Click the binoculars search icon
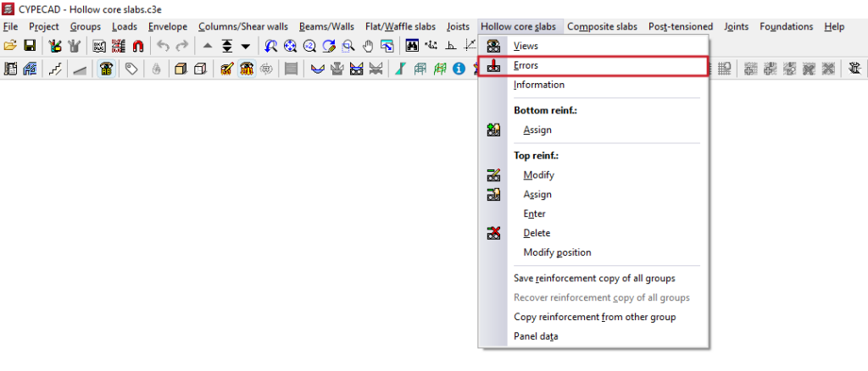868x371 pixels. click(412, 46)
